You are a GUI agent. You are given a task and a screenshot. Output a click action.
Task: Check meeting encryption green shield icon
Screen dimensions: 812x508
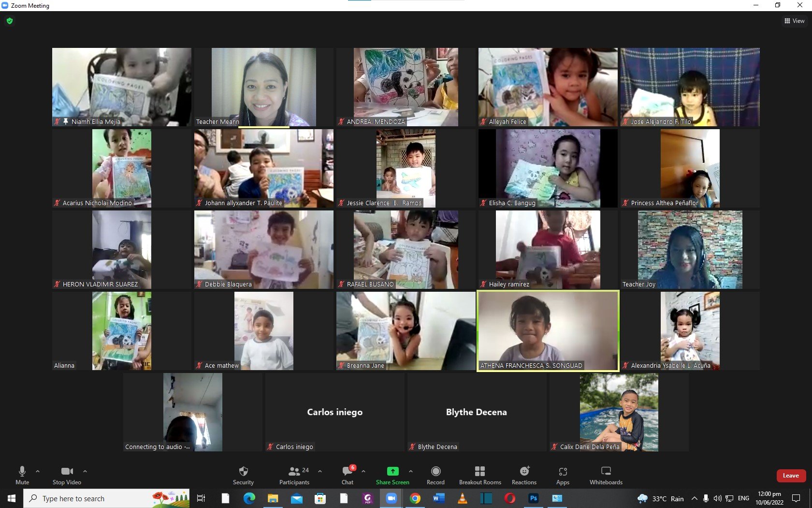pos(10,21)
